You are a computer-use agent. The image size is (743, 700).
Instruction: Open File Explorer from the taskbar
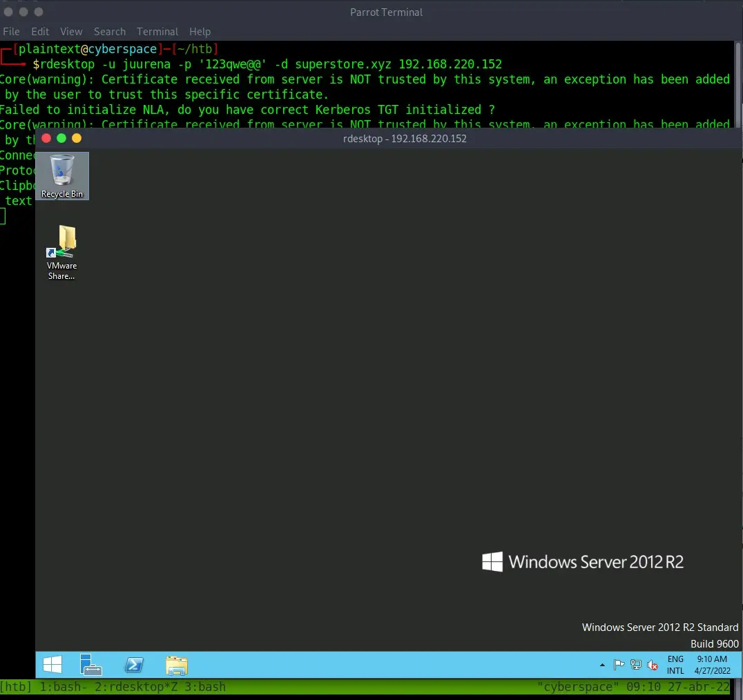[177, 665]
